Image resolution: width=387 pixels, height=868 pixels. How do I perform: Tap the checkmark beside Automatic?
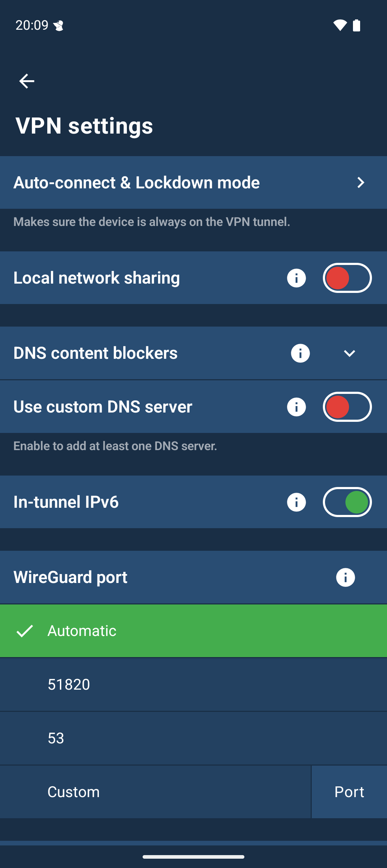25,631
